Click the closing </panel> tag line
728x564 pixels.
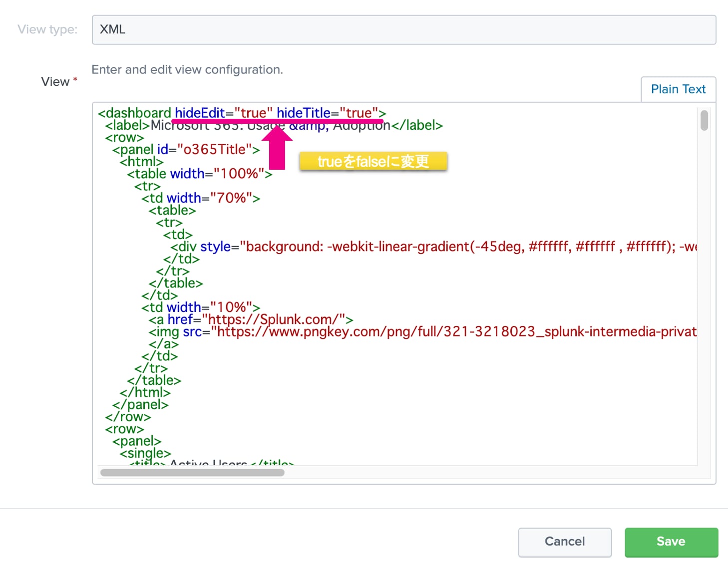140,404
